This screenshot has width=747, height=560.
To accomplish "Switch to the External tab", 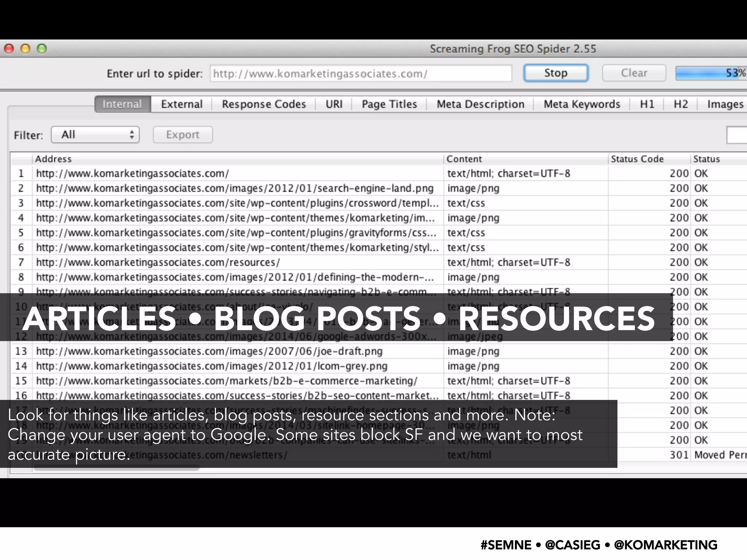I will click(x=182, y=104).
